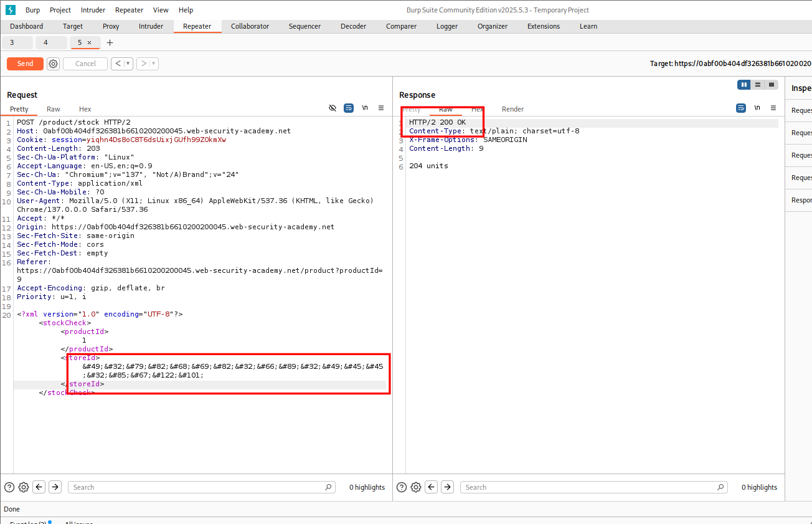Click magnifier icon in Response search field

(x=720, y=487)
